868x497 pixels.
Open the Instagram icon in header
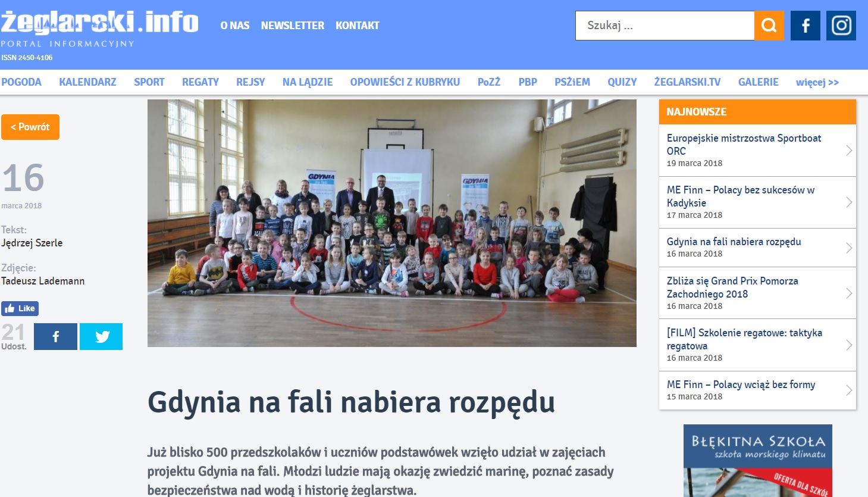[x=841, y=26]
